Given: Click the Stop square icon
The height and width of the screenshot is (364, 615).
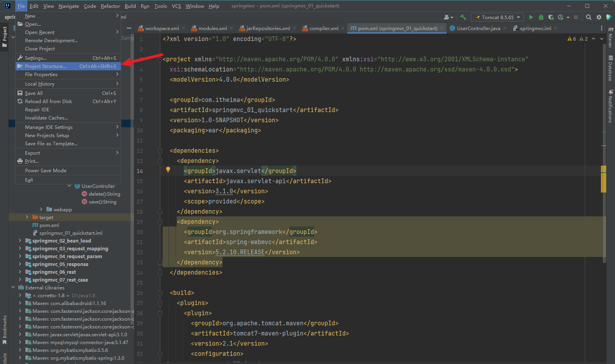Looking at the screenshot, I should 576,17.
